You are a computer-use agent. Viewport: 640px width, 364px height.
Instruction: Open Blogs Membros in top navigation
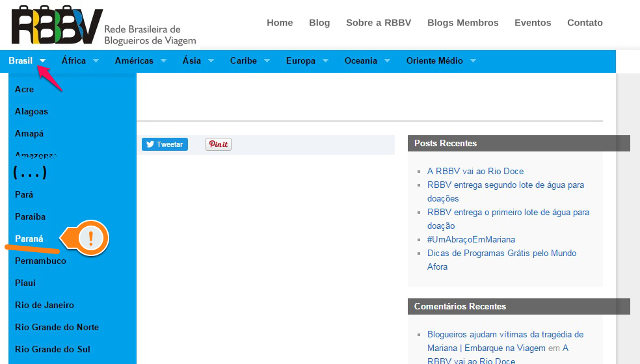[462, 23]
